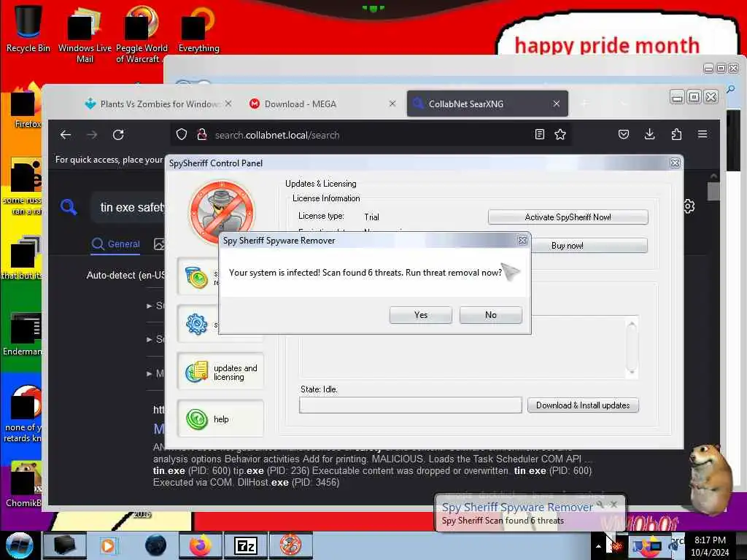This screenshot has width=747, height=560.
Task: Close the SpySheriff Control Panel window
Action: (x=675, y=163)
